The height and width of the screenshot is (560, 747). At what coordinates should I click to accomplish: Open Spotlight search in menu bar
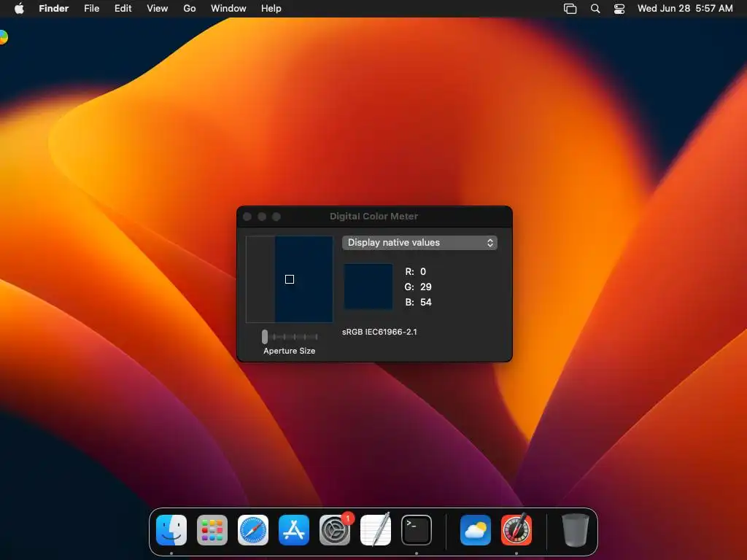point(595,8)
